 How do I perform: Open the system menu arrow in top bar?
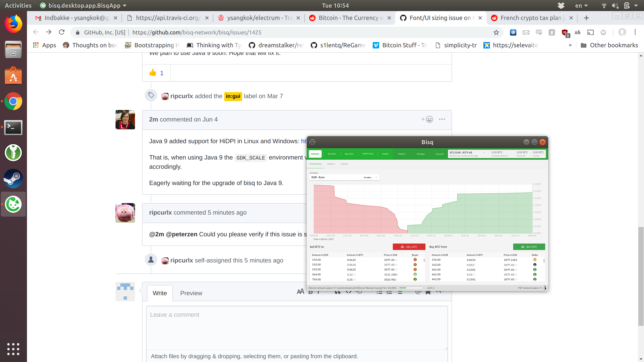coord(636,5)
